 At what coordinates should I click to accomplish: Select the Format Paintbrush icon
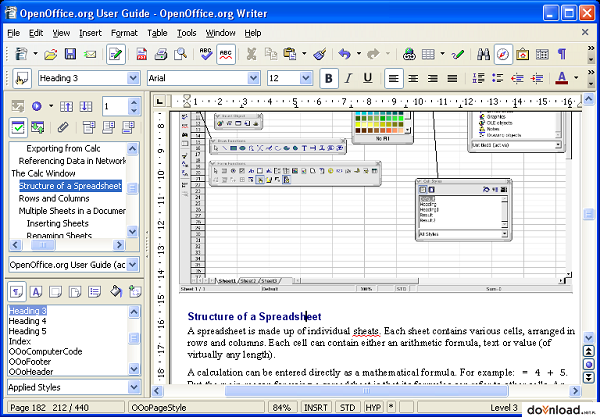point(320,54)
